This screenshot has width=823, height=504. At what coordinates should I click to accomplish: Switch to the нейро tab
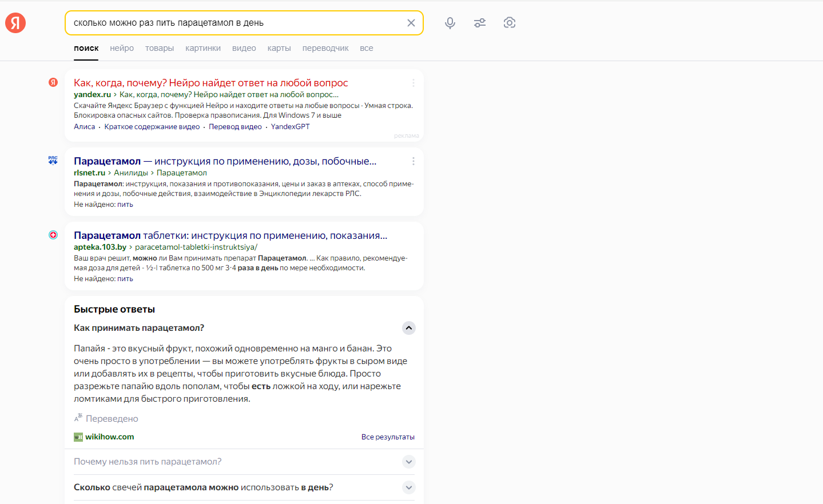tap(122, 48)
